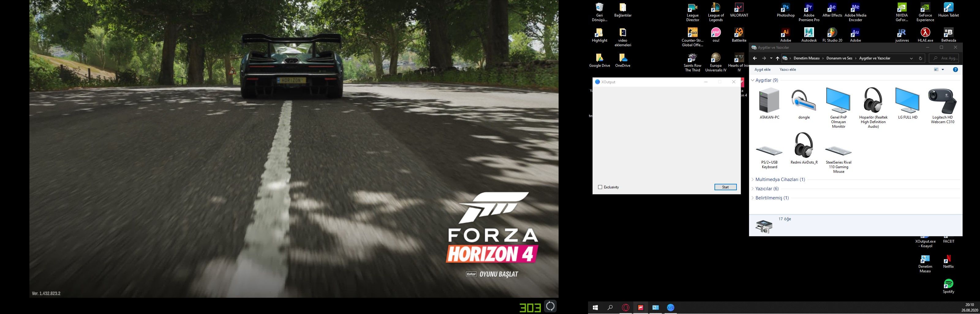
Task: Select the dongle Bluetooth device
Action: tap(804, 104)
